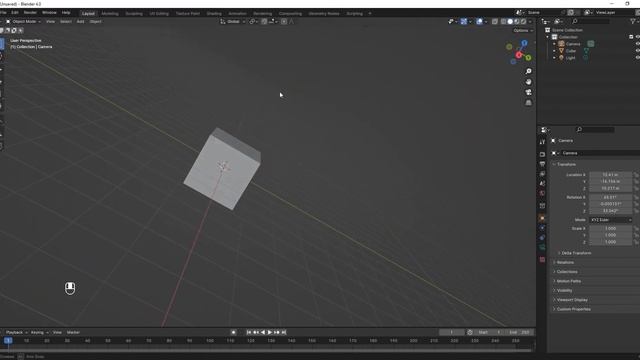Select solid viewport shading mode

pos(510,22)
